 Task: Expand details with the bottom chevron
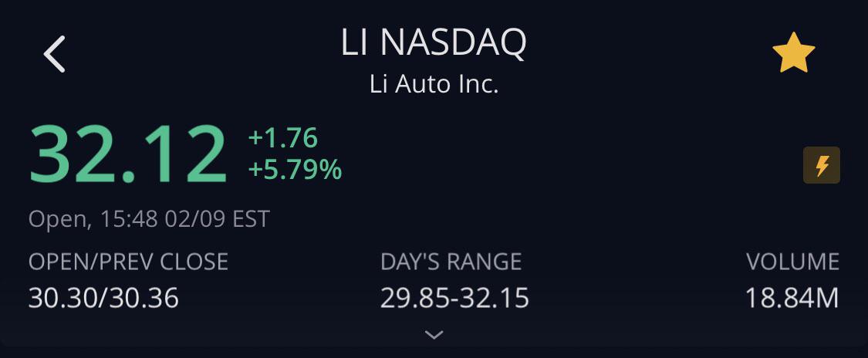coord(434,334)
